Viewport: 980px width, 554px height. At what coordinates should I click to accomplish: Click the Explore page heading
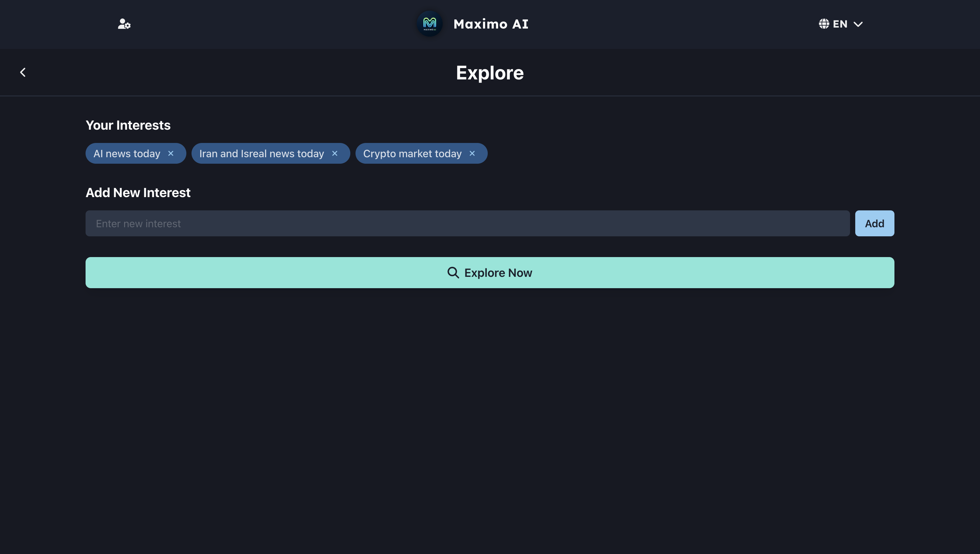[490, 73]
